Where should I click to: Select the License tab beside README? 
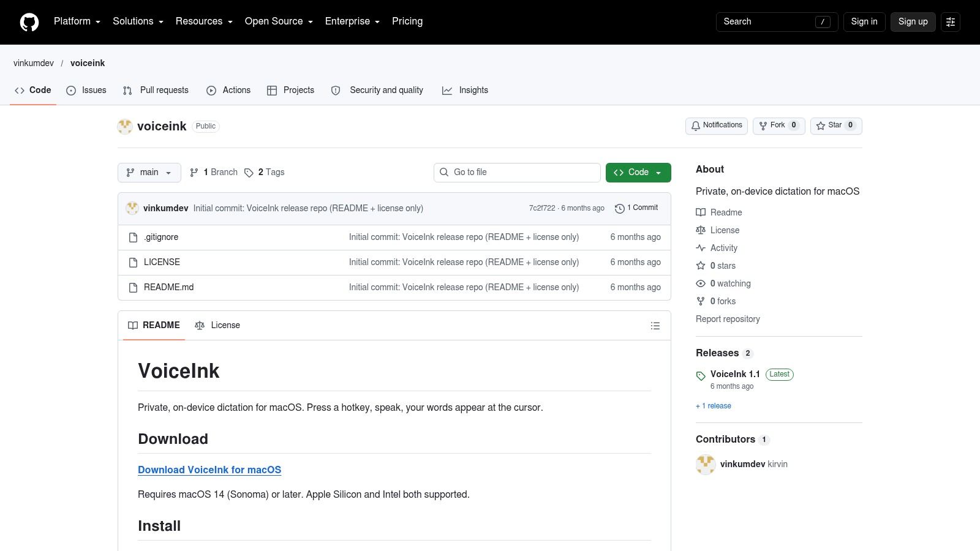pos(217,325)
